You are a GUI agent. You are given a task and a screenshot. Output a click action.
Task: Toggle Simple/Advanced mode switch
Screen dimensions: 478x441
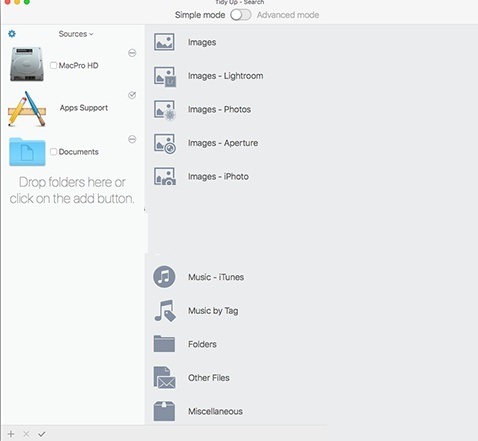click(241, 15)
